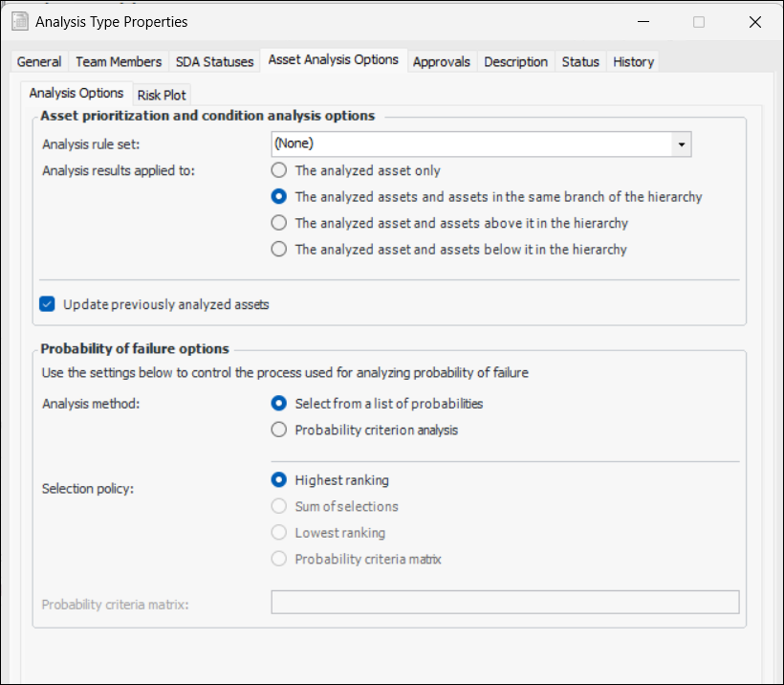Click the Probability criteria matrix field

click(x=505, y=602)
